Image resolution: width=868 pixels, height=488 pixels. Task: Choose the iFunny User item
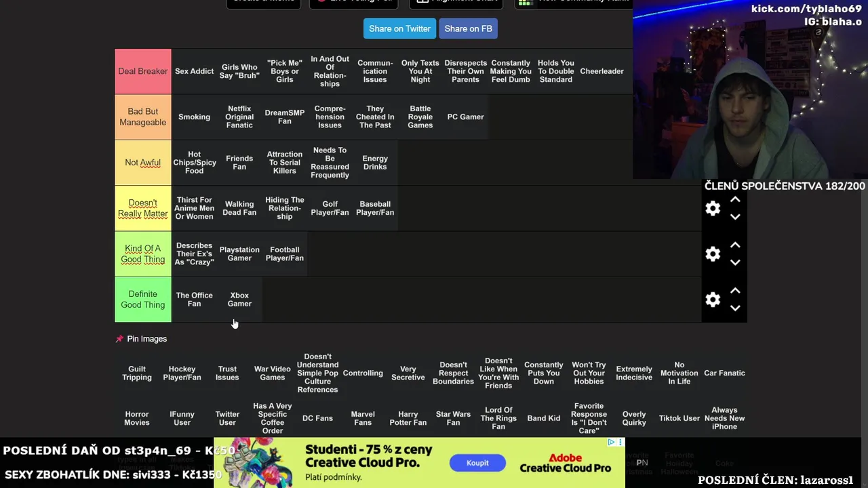click(182, 418)
